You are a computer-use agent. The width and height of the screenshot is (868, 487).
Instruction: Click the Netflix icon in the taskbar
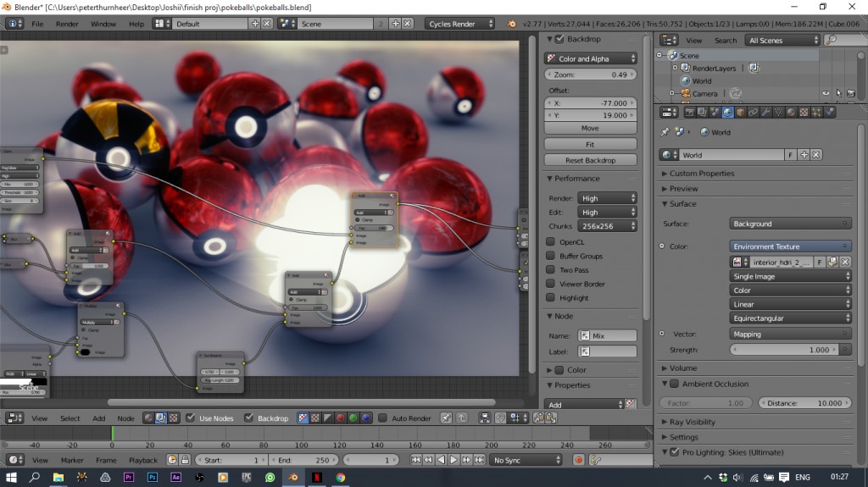(x=315, y=478)
